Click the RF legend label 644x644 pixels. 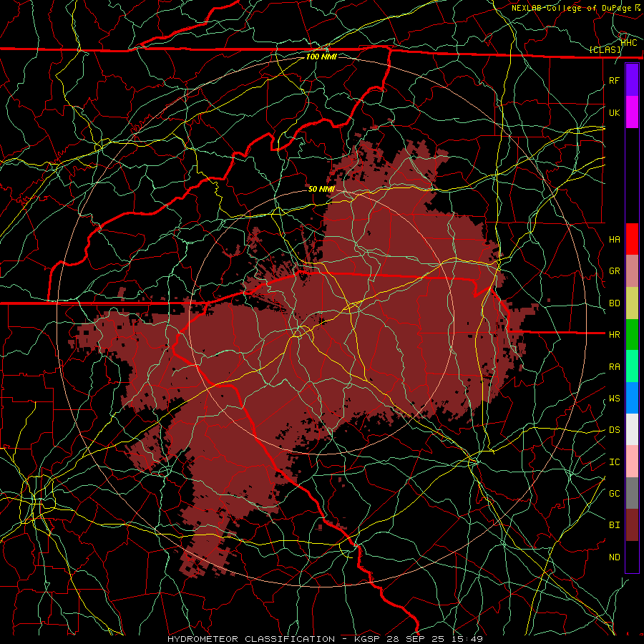614,80
